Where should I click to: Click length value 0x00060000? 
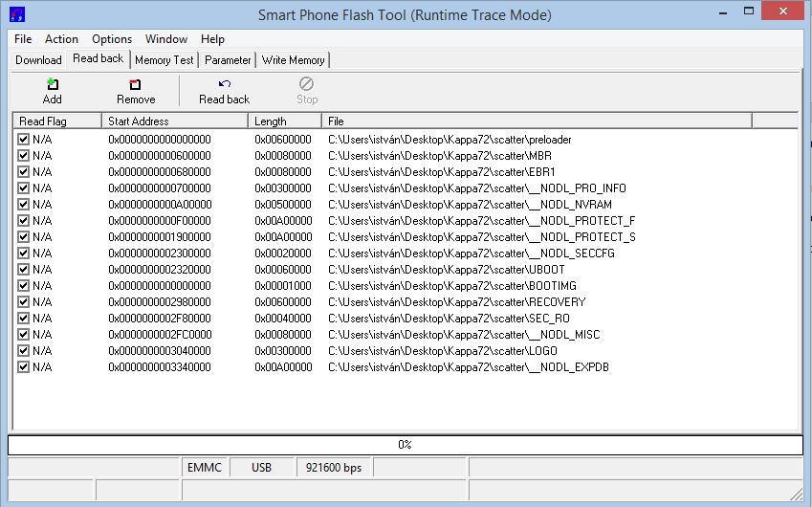click(283, 270)
